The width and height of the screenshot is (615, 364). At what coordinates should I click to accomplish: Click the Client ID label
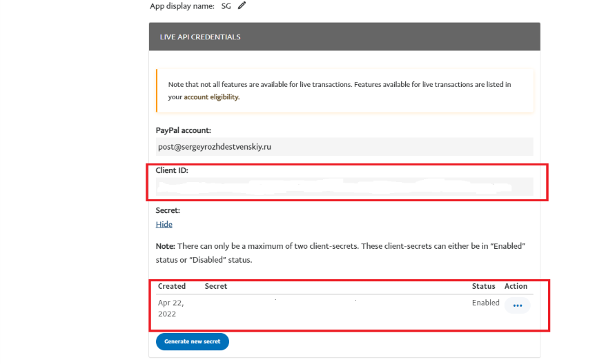click(173, 170)
